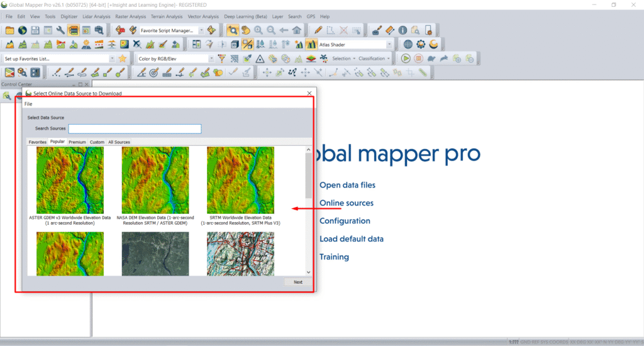
Task: Click the data source list scrollbar thumb
Action: tap(308, 176)
